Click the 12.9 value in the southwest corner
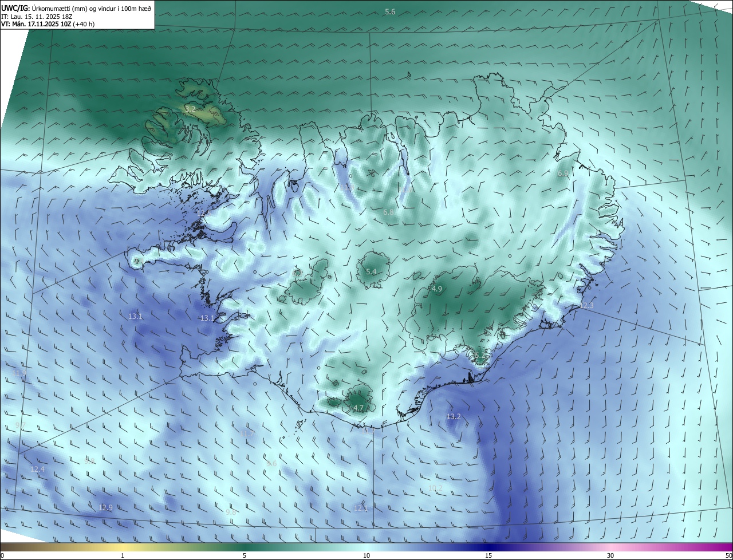 (x=105, y=507)
